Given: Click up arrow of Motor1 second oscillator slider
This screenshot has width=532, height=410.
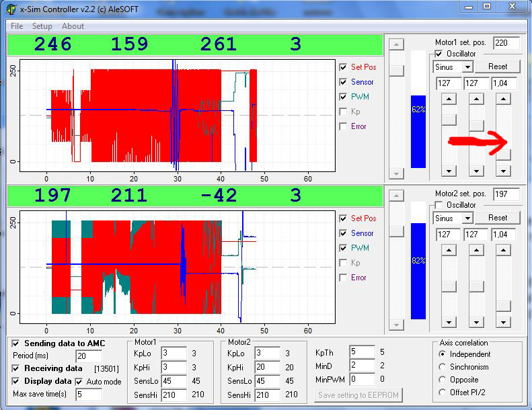Looking at the screenshot, I should pyautogui.click(x=476, y=99).
